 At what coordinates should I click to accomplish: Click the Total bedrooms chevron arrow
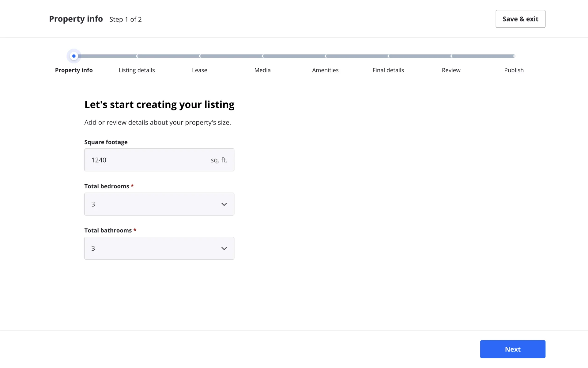coord(224,204)
